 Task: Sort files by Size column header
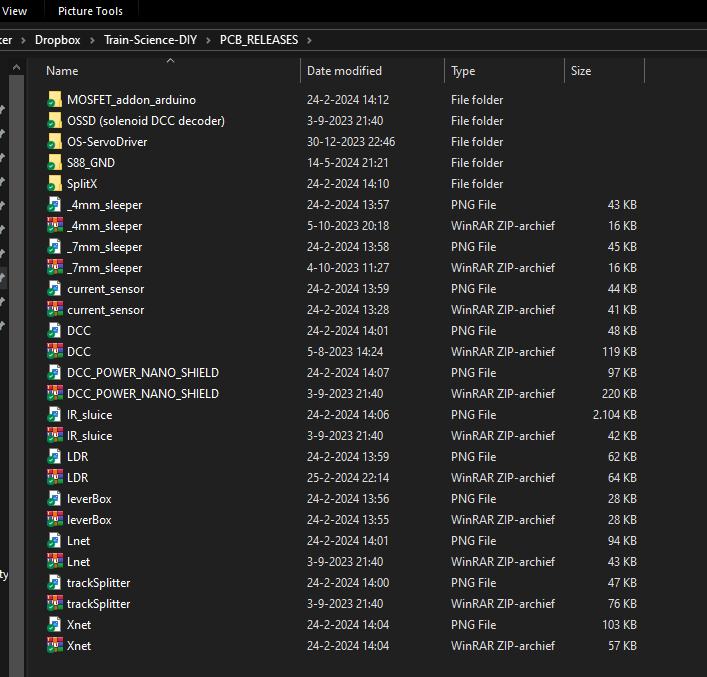(581, 71)
